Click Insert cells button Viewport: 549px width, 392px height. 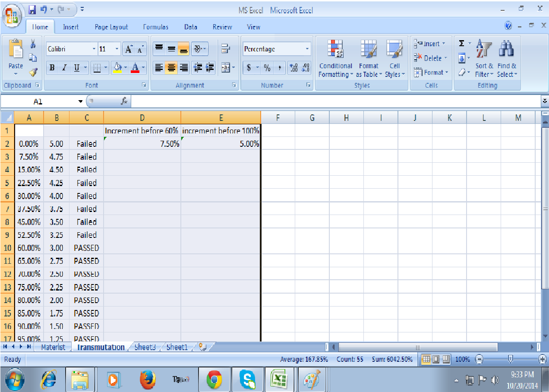tap(429, 44)
